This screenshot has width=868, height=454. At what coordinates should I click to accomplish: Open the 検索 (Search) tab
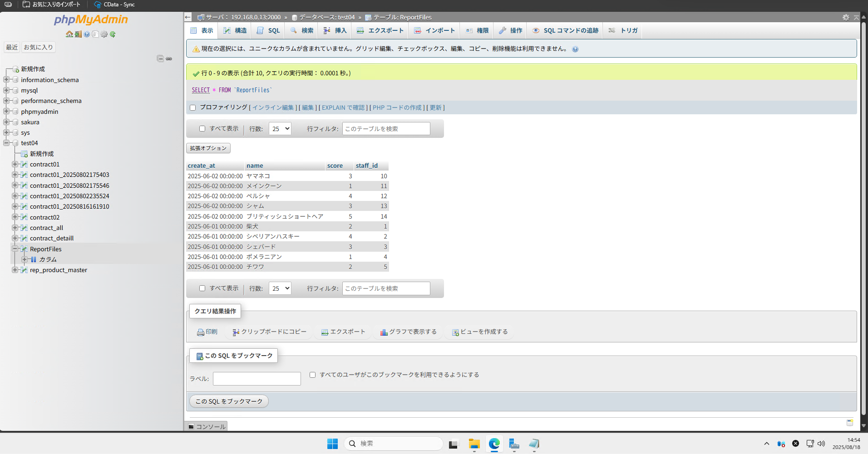[302, 31]
